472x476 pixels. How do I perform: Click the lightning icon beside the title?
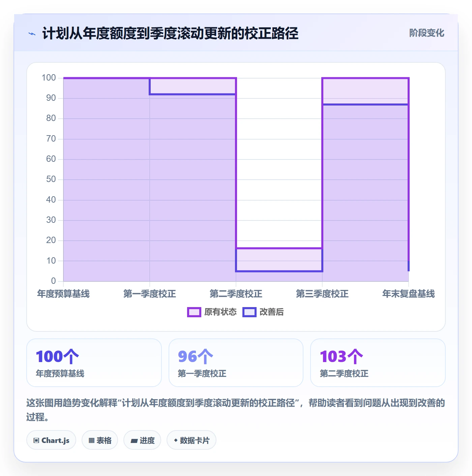32,34
